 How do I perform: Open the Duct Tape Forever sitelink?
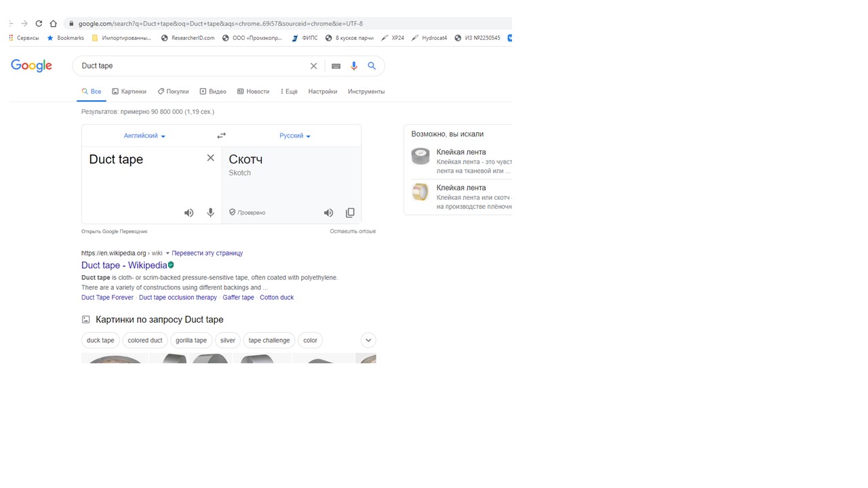point(107,298)
